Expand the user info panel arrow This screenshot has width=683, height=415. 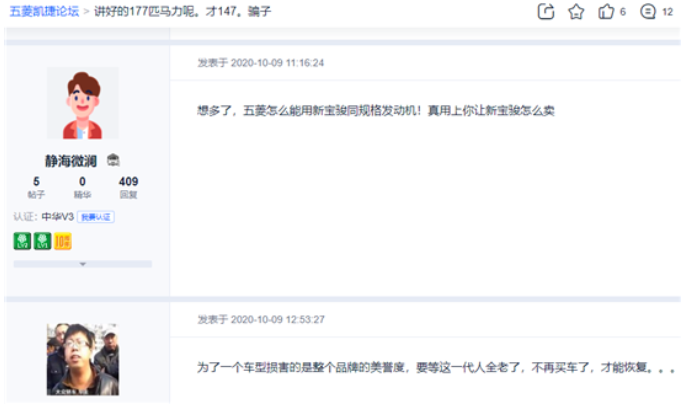pos(83,264)
